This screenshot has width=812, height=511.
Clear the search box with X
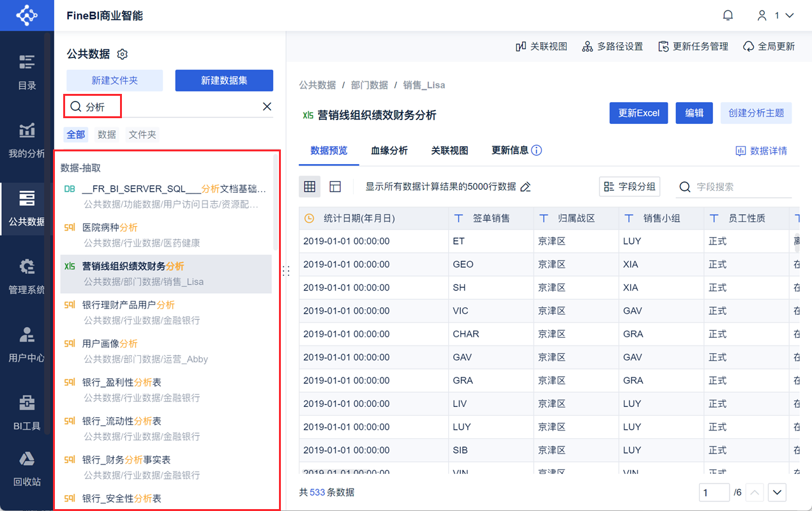tap(267, 107)
